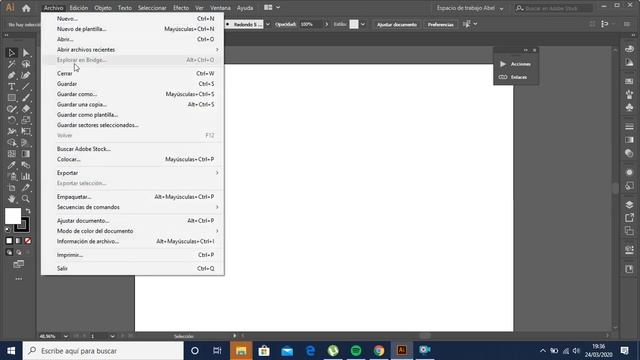Choose Salir from the menu
Screen dimensions: 640x360
133,268
